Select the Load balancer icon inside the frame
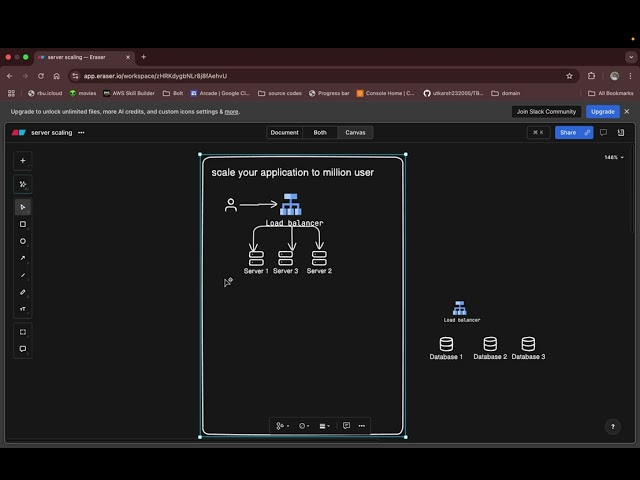640x480 pixels. [x=291, y=204]
